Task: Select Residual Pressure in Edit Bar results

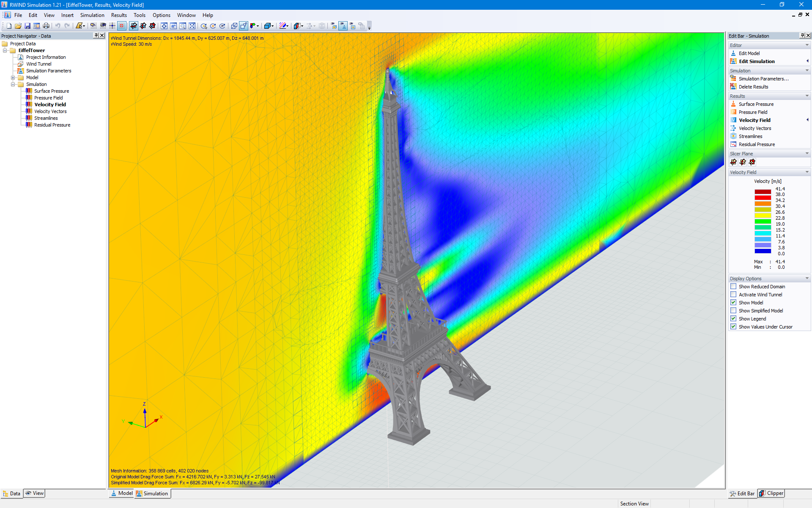Action: point(757,144)
